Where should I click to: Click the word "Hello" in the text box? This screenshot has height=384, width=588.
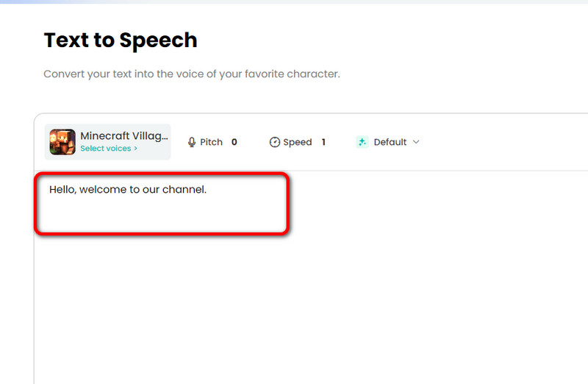coord(62,190)
